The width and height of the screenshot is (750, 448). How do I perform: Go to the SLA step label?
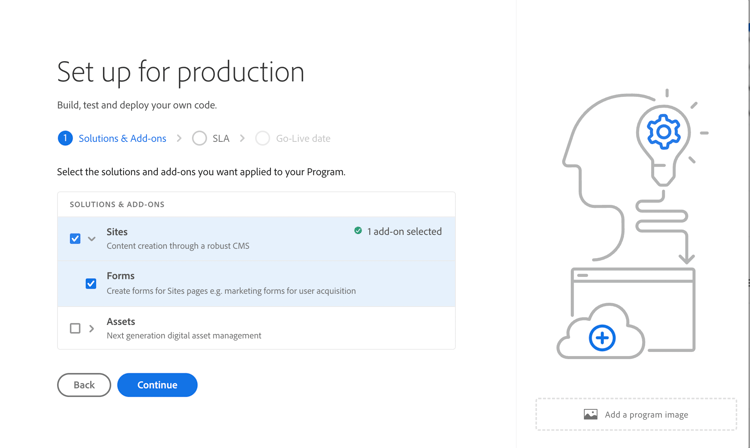221,138
